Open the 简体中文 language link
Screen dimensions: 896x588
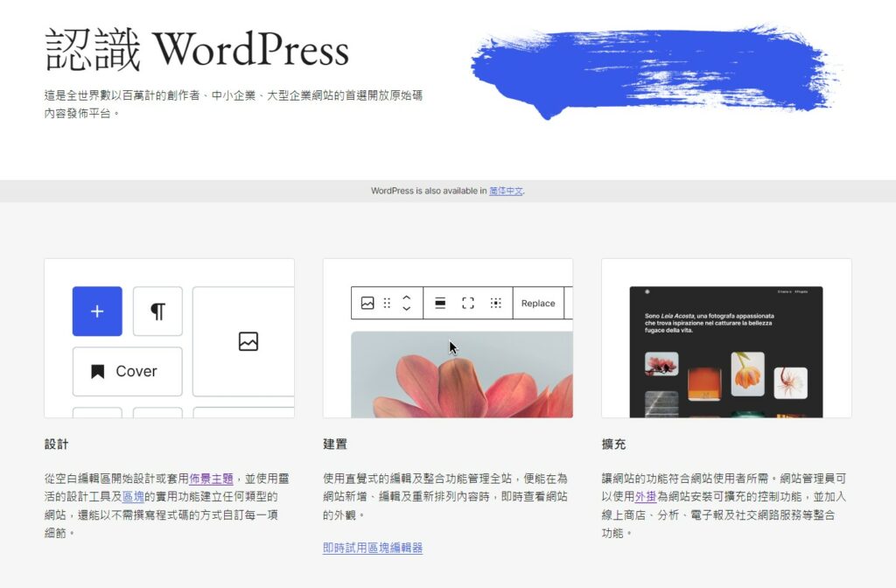tap(506, 191)
